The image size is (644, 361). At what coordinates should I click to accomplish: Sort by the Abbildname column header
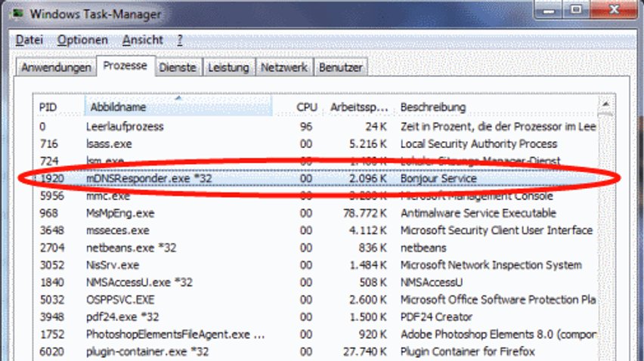178,107
